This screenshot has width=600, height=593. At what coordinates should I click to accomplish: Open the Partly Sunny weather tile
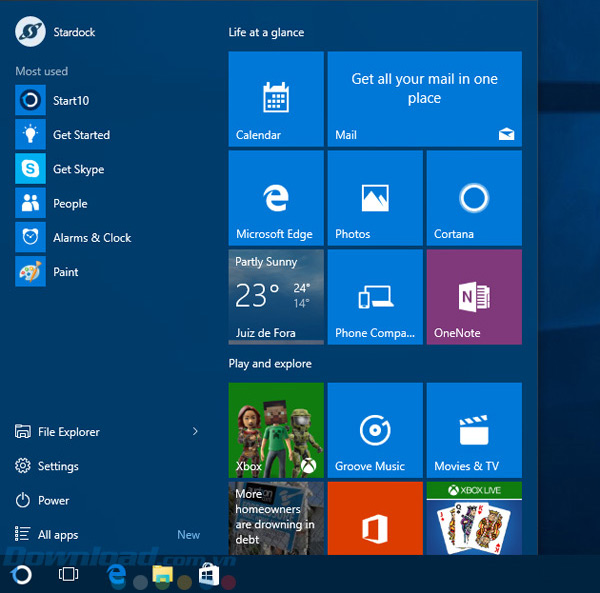(x=276, y=297)
